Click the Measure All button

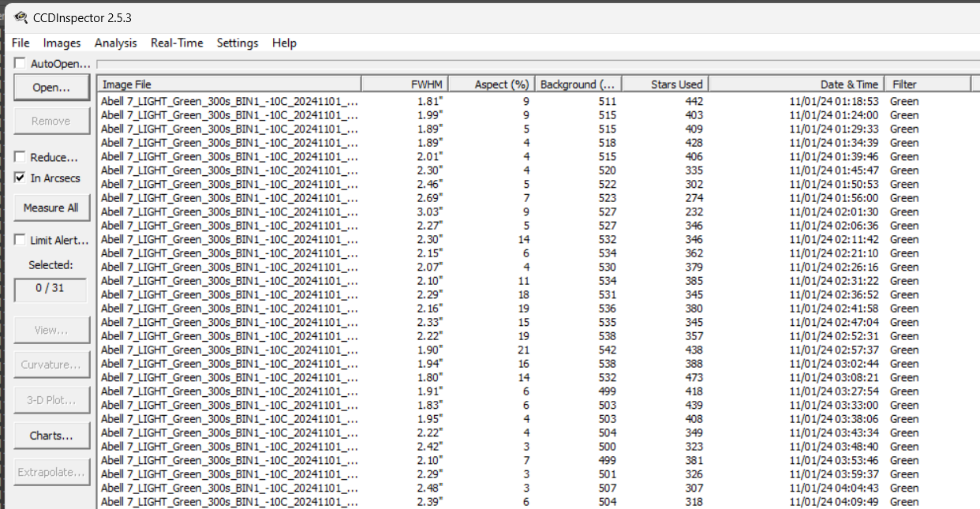(51, 208)
